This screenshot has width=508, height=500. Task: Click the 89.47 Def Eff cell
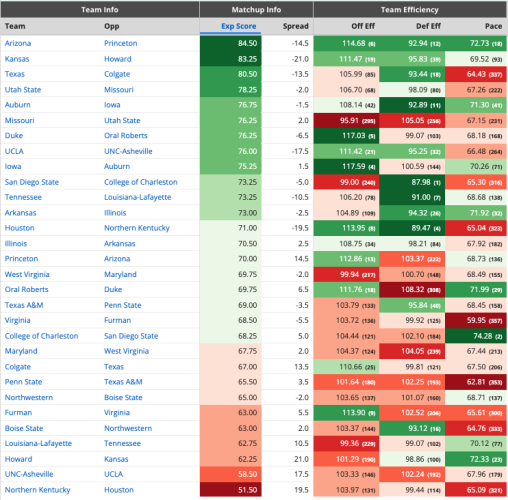(412, 228)
